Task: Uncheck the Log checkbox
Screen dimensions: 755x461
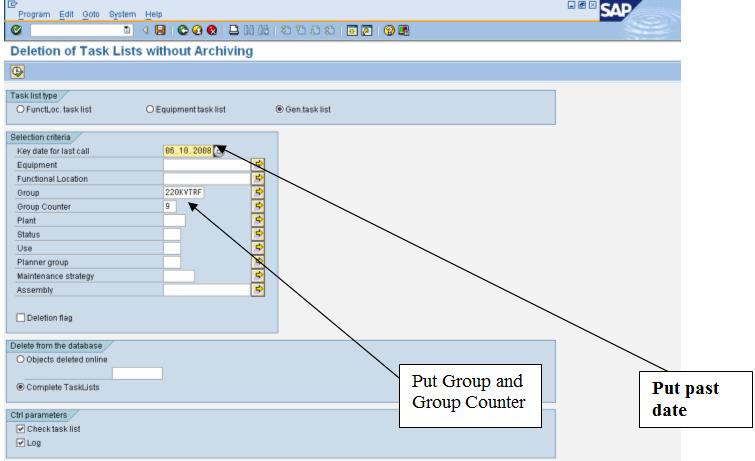Action: 21,443
